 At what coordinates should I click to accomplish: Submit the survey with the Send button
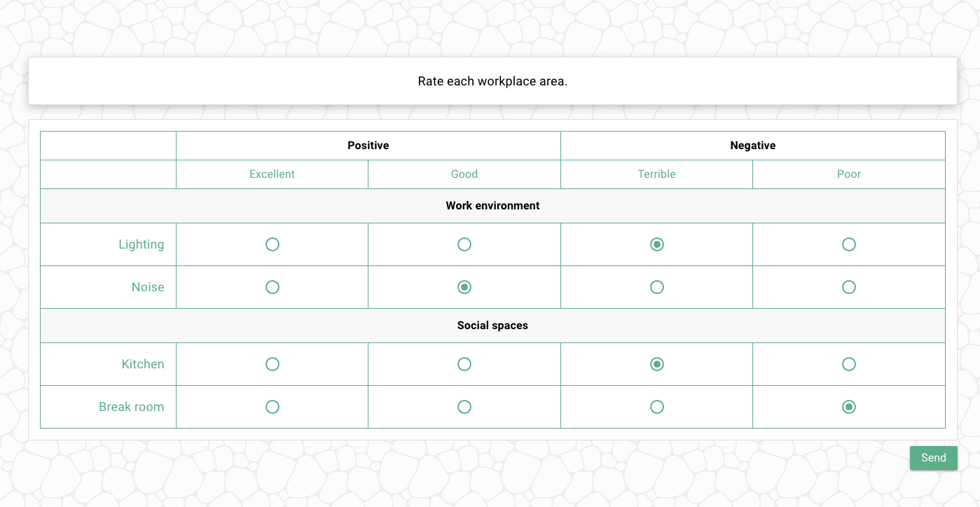[x=934, y=458]
